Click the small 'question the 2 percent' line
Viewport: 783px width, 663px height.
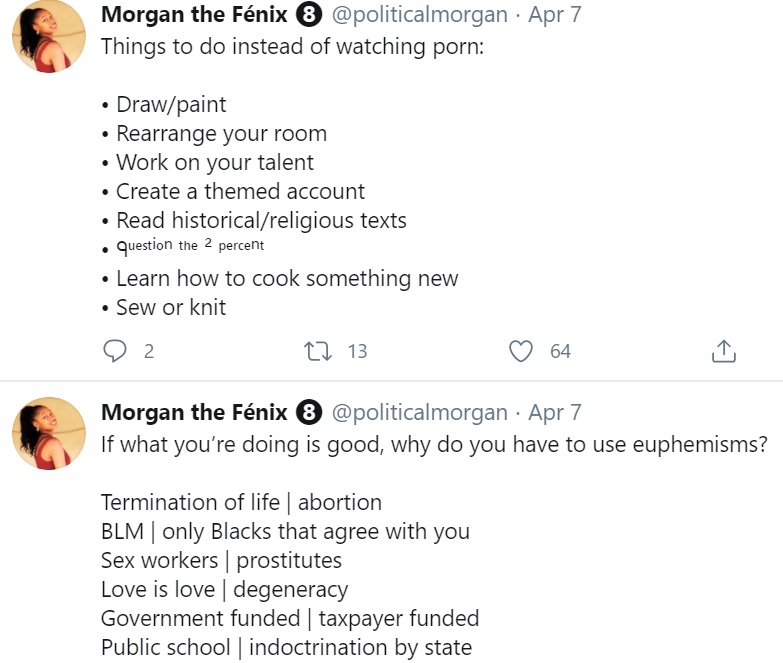point(190,246)
